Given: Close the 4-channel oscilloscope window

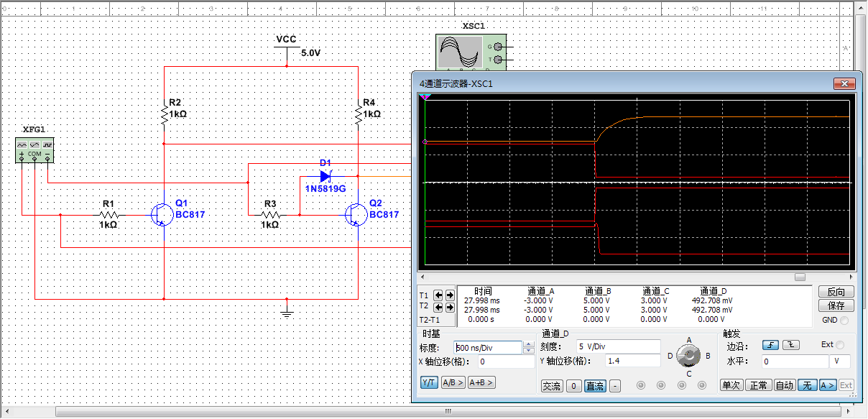Looking at the screenshot, I should click(844, 84).
